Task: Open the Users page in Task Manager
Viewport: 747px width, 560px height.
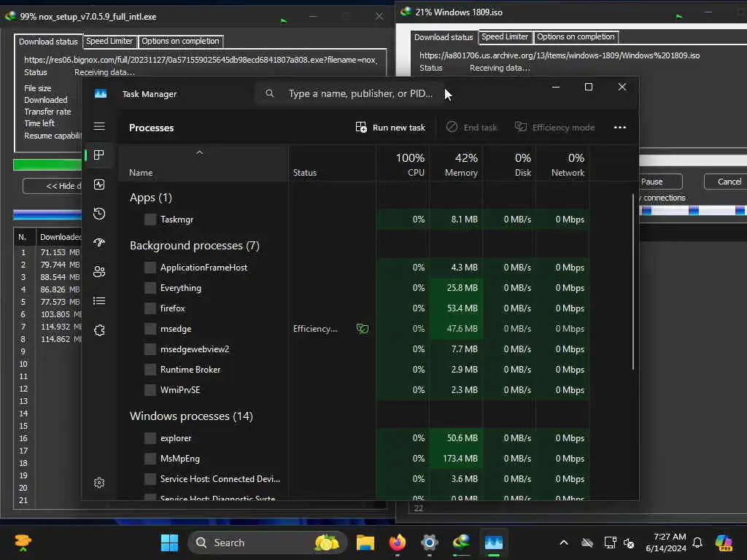Action: pyautogui.click(x=99, y=272)
